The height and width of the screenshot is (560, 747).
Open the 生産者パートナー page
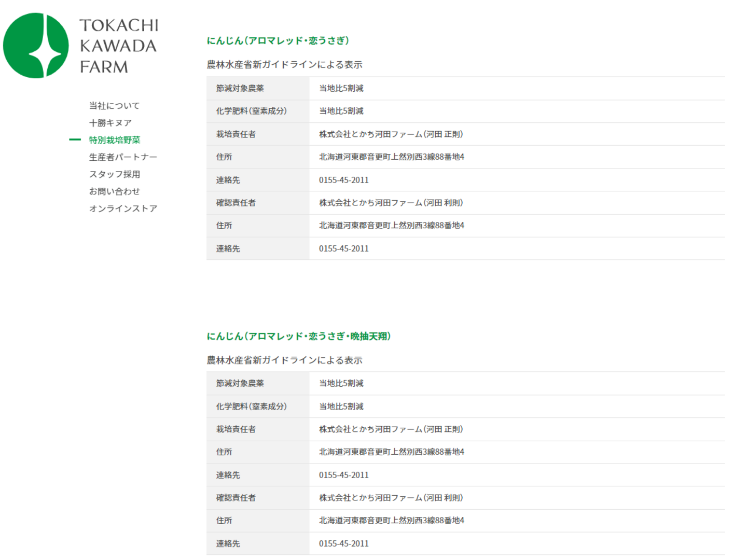click(x=123, y=157)
